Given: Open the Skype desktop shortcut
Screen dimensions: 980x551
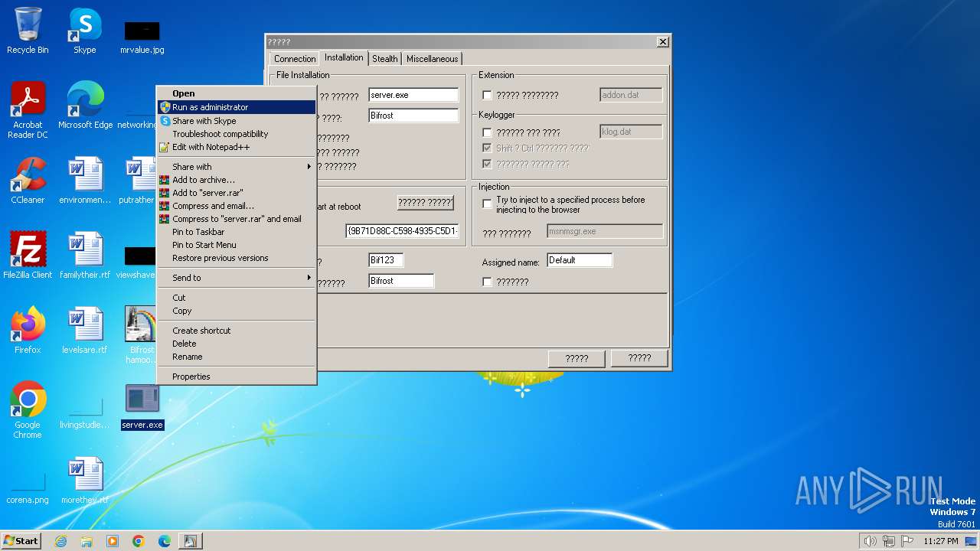Looking at the screenshot, I should pyautogui.click(x=84, y=31).
